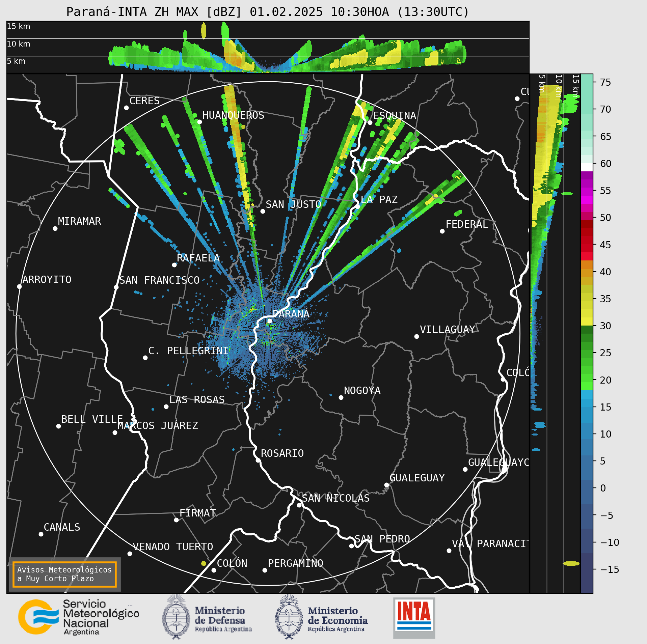Viewport: 647px width, 644px height.
Task: Click the BELL VILLE label
Action: click(92, 419)
